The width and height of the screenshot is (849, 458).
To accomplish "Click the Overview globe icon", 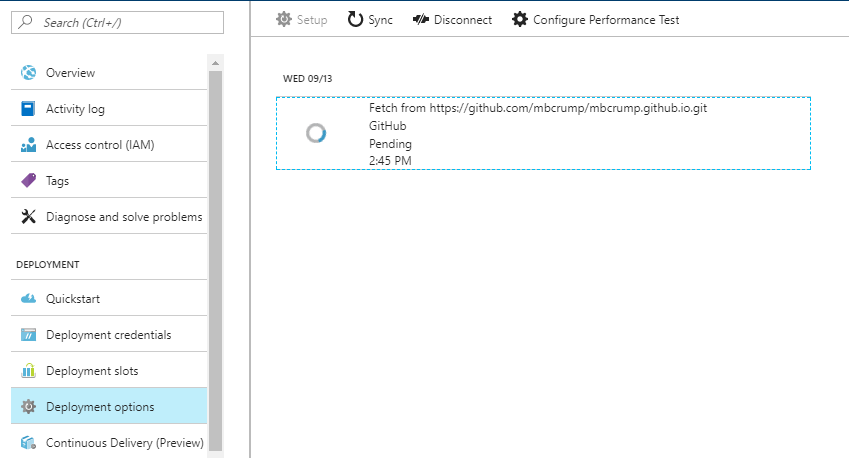I will [x=29, y=73].
